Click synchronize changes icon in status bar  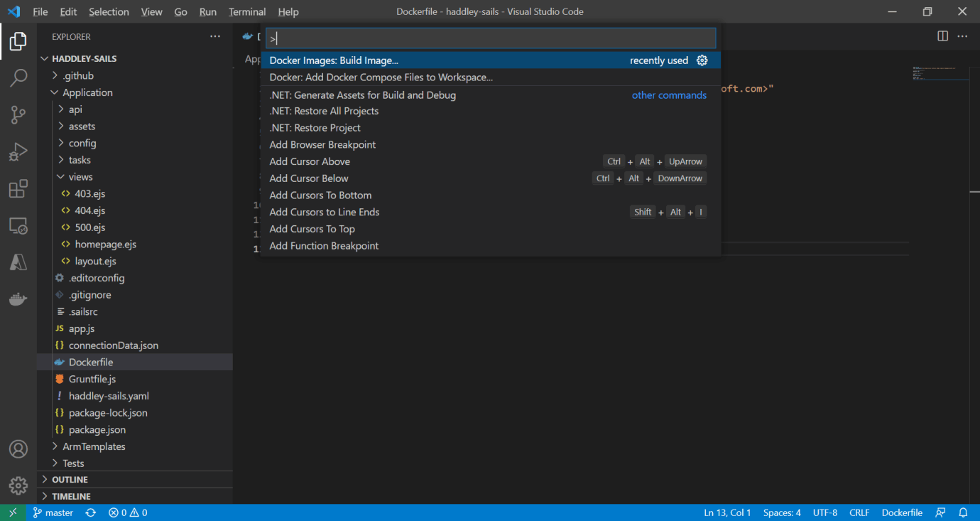[x=91, y=512]
